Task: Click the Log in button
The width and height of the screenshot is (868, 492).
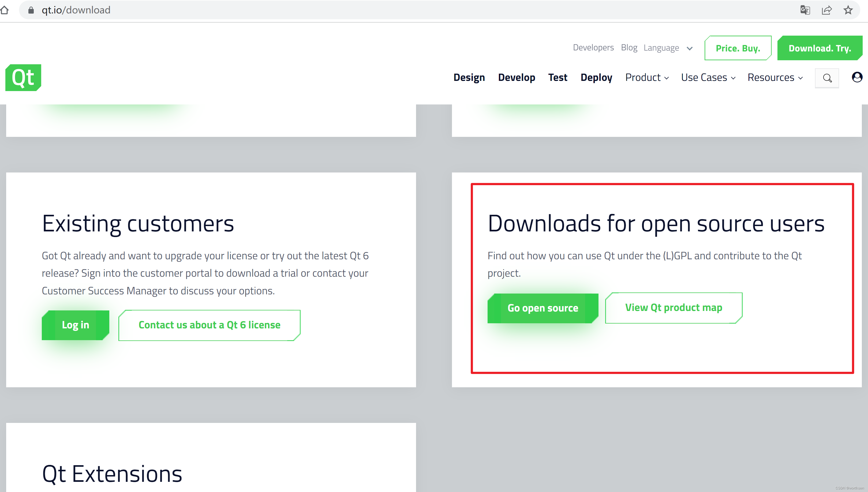Action: point(75,325)
